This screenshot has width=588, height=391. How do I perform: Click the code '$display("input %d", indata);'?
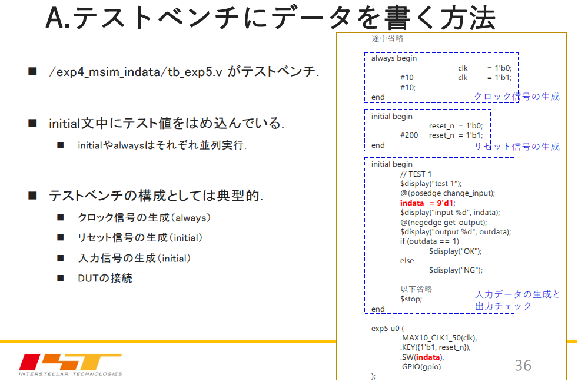click(450, 213)
